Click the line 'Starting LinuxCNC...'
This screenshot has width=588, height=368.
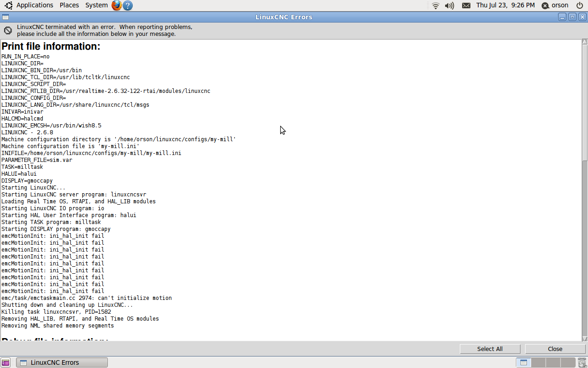click(34, 188)
